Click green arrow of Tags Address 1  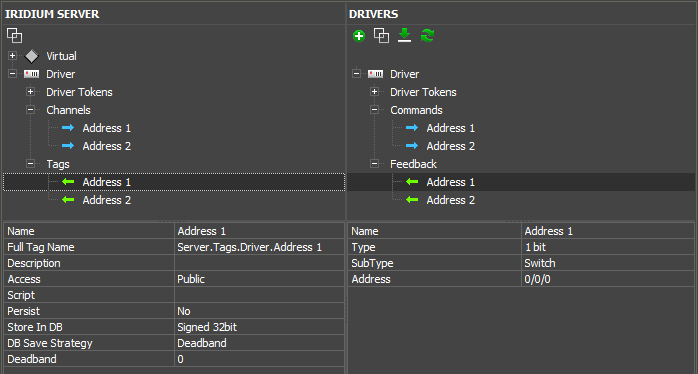(68, 182)
